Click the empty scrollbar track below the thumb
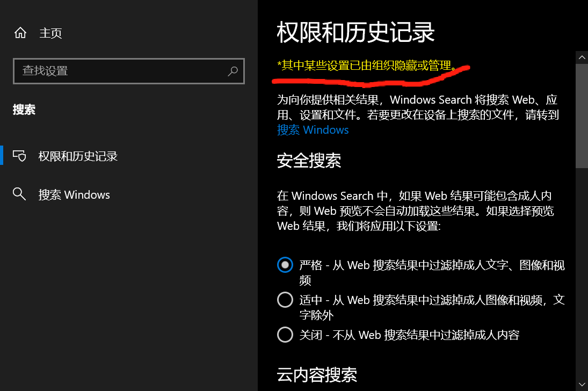The image size is (588, 391). tap(582, 273)
